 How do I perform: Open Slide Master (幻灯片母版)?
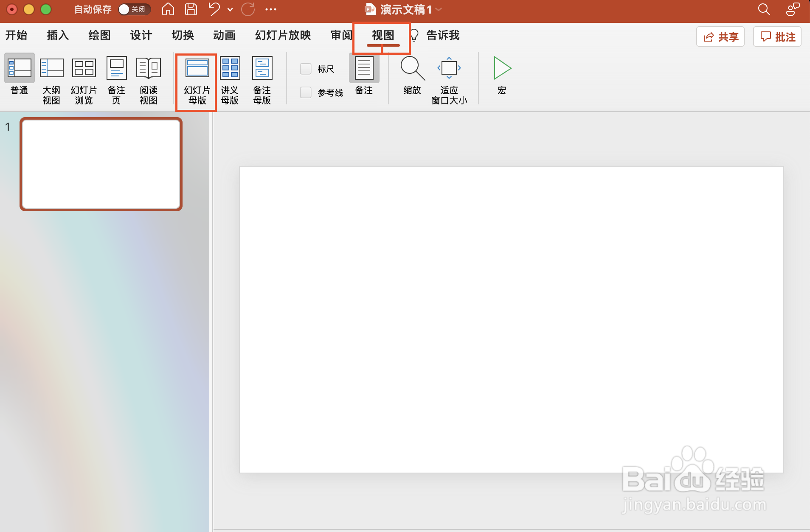(197, 81)
